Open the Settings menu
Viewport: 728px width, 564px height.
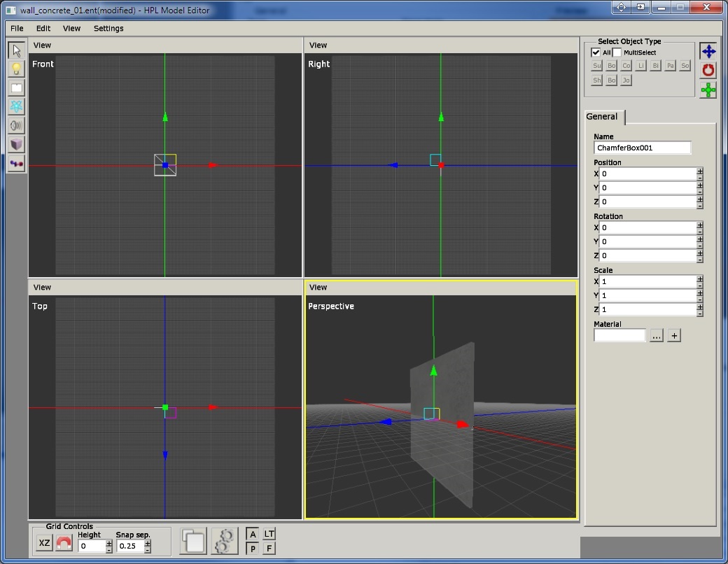pos(108,29)
